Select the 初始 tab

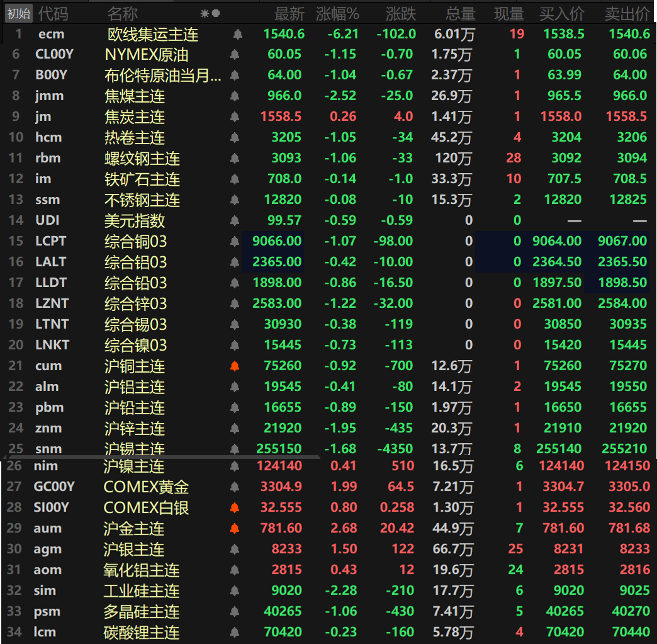[x=19, y=13]
